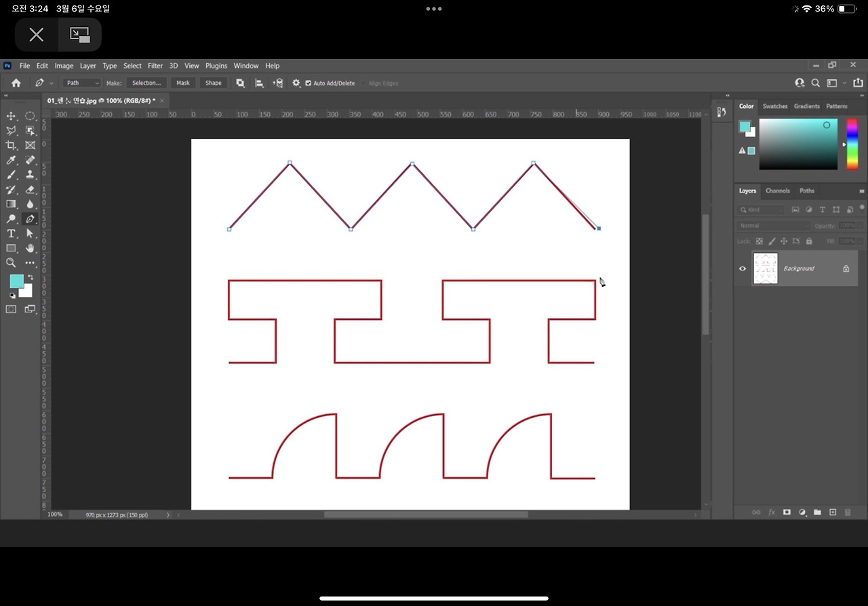The width and height of the screenshot is (868, 606).
Task: Expand the status bar info arrow
Action: point(168,515)
